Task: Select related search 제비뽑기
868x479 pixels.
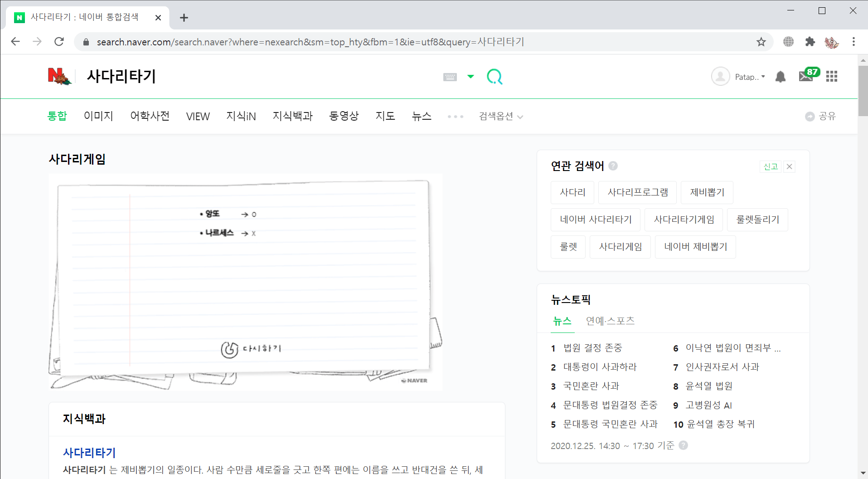Action: point(707,192)
